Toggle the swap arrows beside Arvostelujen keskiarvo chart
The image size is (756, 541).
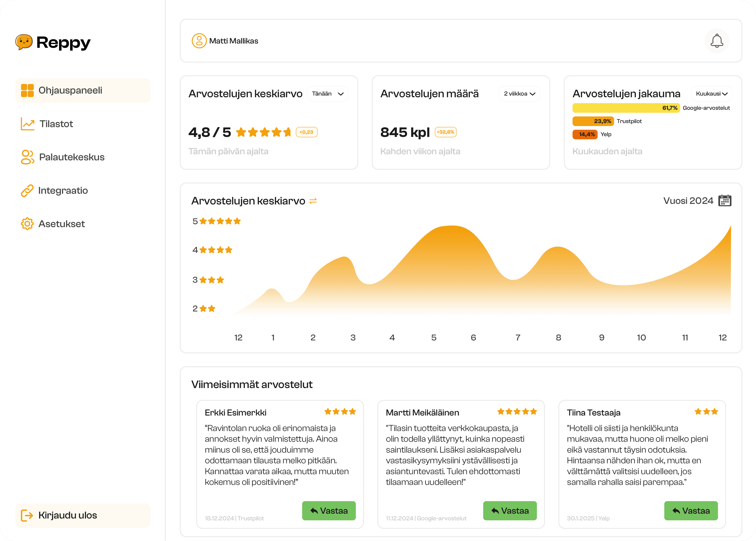pyautogui.click(x=313, y=201)
